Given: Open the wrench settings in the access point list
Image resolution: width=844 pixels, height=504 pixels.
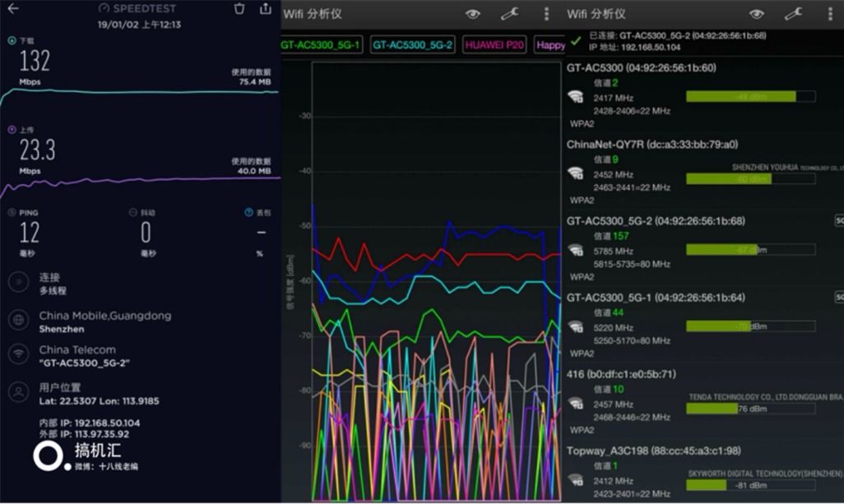Looking at the screenshot, I should coord(793,13).
